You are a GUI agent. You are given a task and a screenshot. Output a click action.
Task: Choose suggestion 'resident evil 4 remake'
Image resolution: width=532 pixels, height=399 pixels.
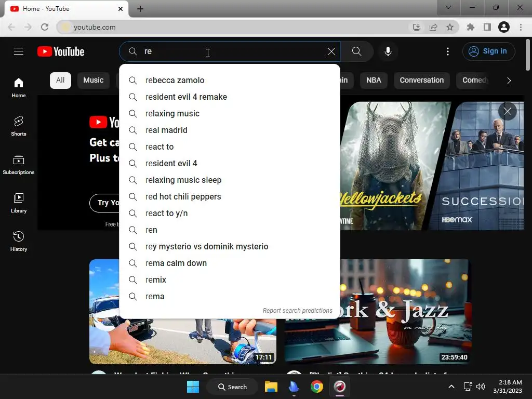pyautogui.click(x=230, y=97)
